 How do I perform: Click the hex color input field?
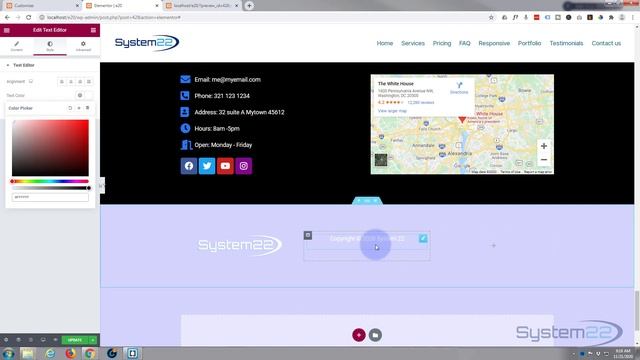point(50,197)
